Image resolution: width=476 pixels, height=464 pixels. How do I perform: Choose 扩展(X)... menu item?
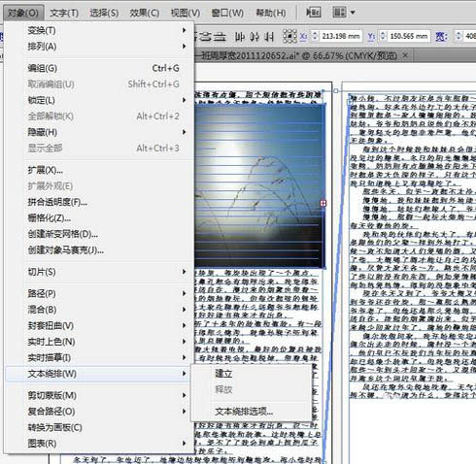point(98,170)
